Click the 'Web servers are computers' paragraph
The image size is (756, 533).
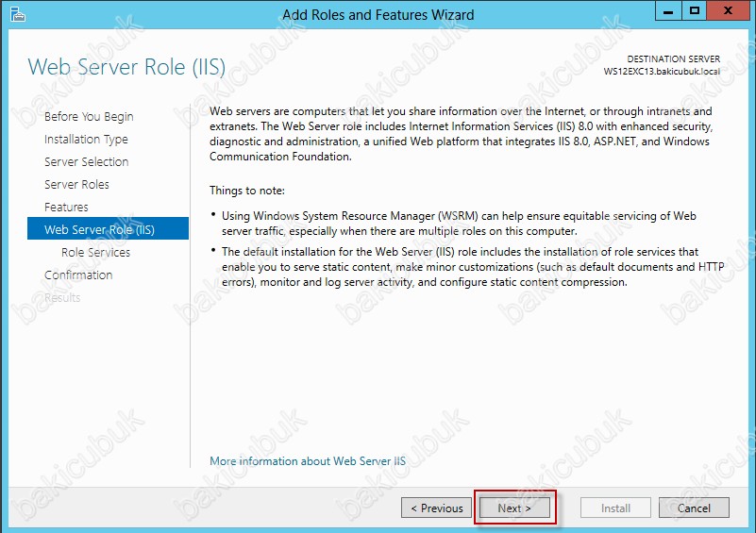pos(461,134)
